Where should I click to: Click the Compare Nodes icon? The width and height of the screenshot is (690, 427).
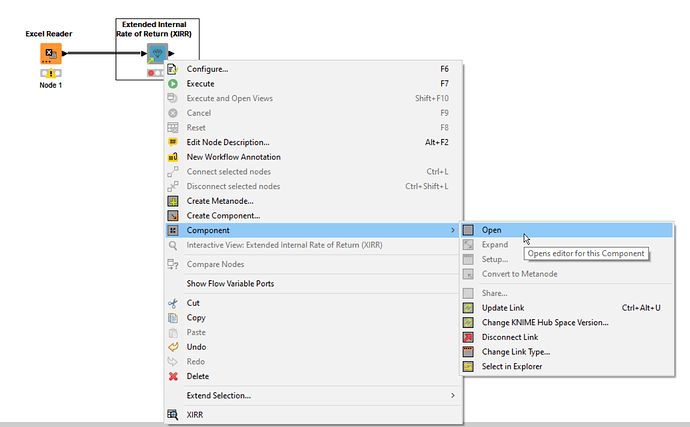pos(173,264)
